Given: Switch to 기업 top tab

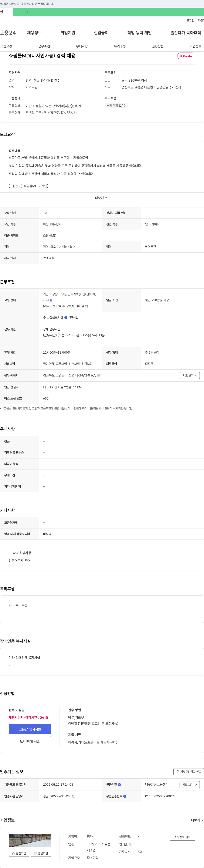Looking at the screenshot, I should point(25,12).
